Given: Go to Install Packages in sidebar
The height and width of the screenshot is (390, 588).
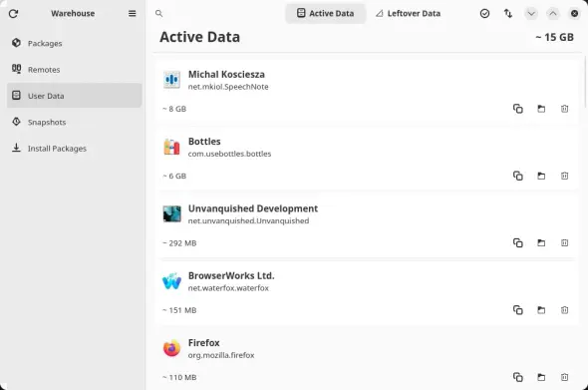Looking at the screenshot, I should [x=75, y=149].
